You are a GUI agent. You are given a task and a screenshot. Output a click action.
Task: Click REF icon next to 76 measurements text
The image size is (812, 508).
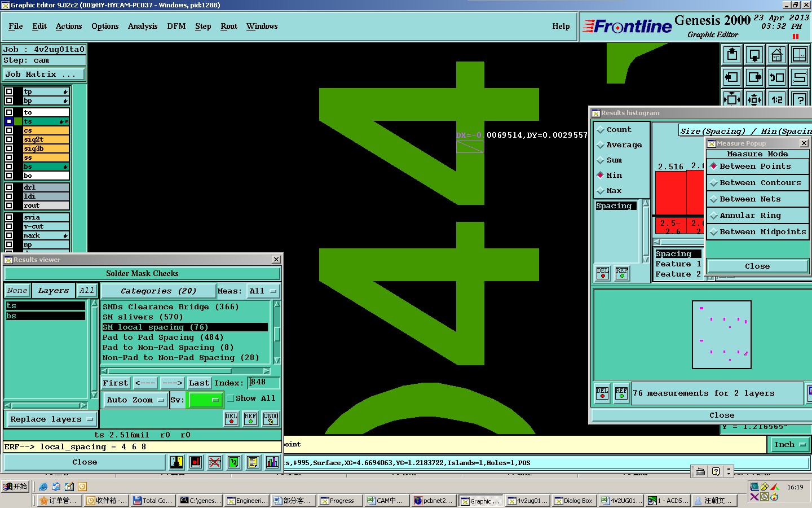click(621, 393)
